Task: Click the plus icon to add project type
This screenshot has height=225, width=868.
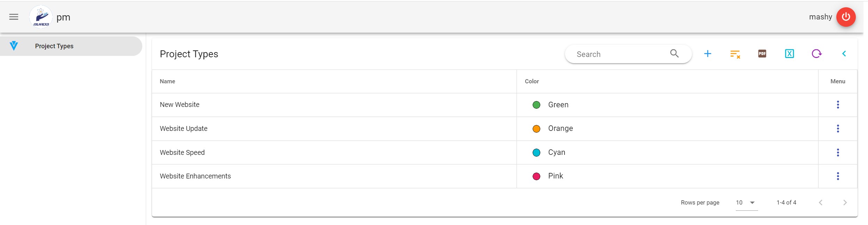Action: (x=707, y=54)
